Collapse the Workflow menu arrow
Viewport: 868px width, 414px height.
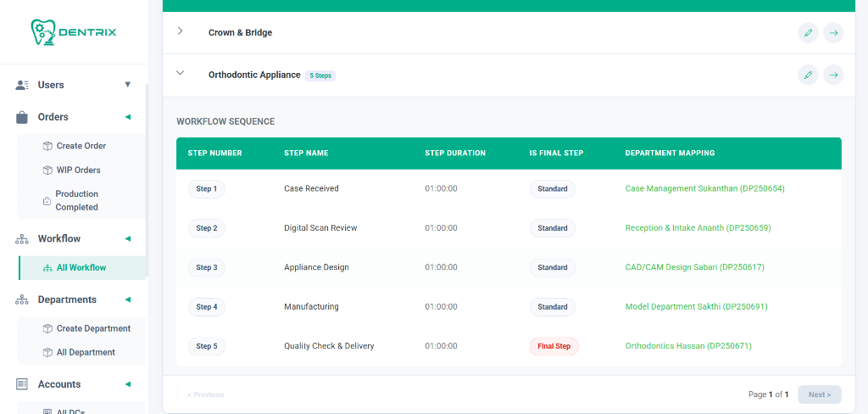[128, 239]
